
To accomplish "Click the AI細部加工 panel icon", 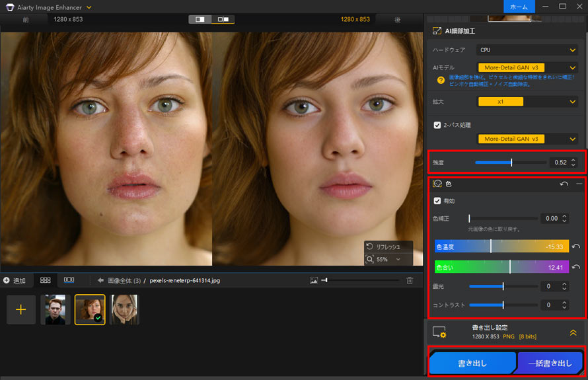I will click(x=437, y=31).
